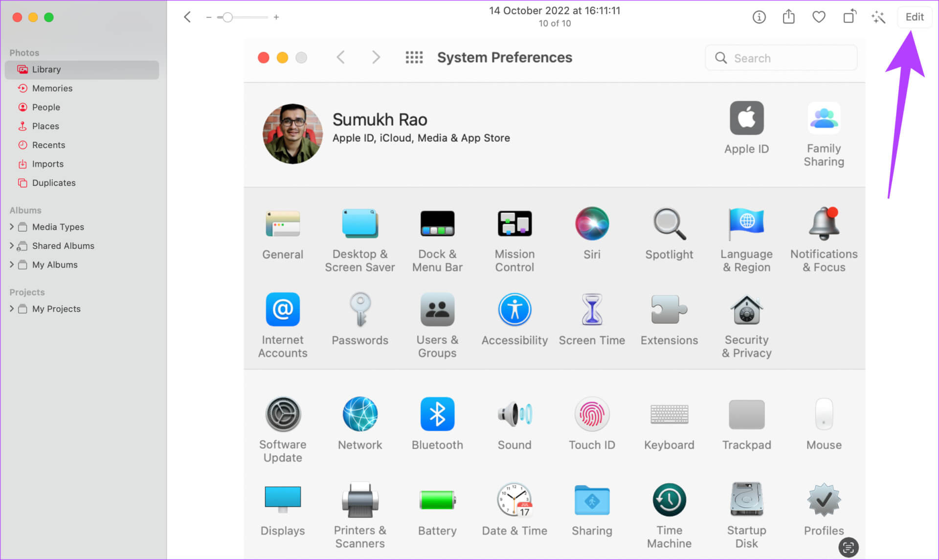This screenshot has height=560, width=939.
Task: Click the Live Text detection icon
Action: pos(849,547)
